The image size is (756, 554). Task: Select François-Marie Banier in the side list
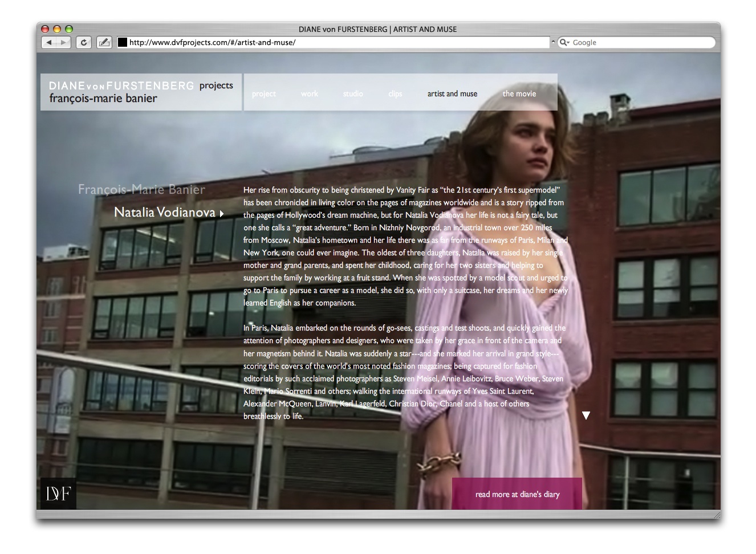[x=141, y=190]
